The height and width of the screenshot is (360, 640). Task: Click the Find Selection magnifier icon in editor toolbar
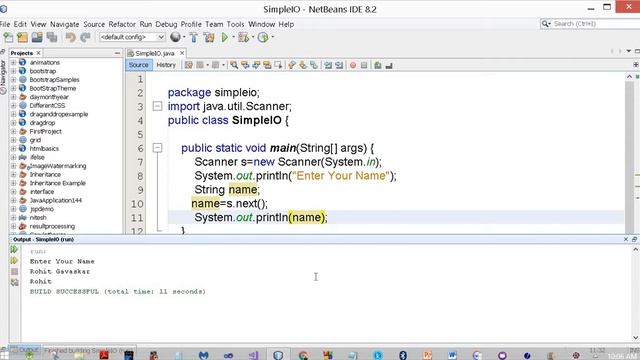point(234,65)
